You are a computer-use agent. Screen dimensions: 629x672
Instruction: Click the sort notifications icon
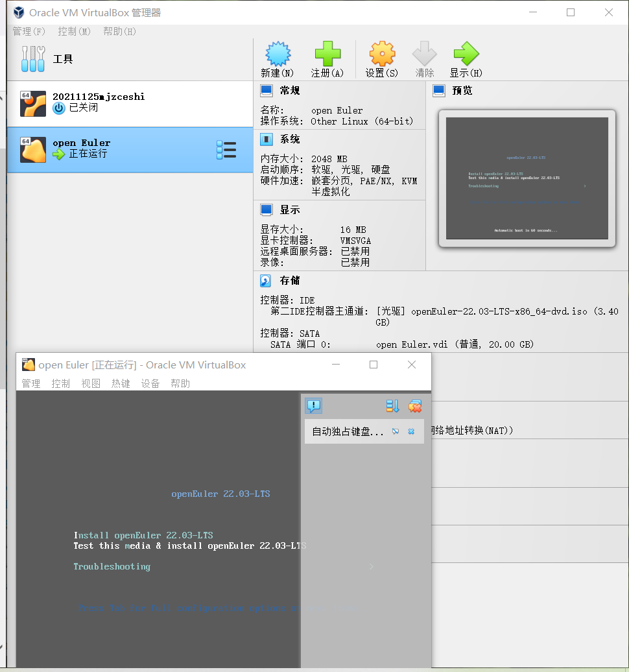392,406
